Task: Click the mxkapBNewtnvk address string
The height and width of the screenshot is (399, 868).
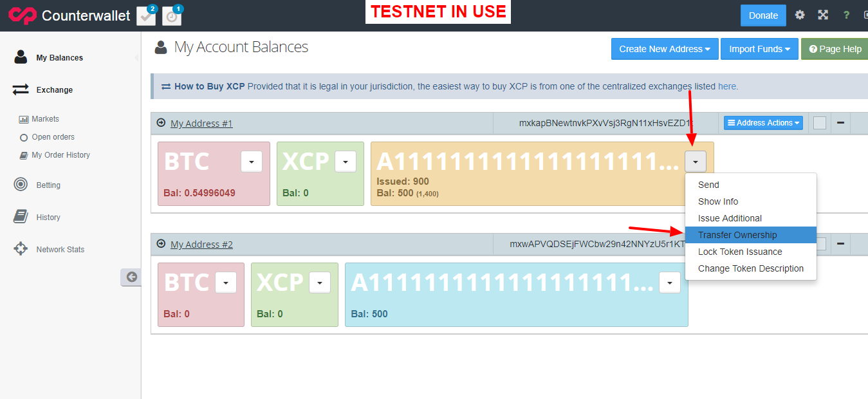Action: pos(605,123)
